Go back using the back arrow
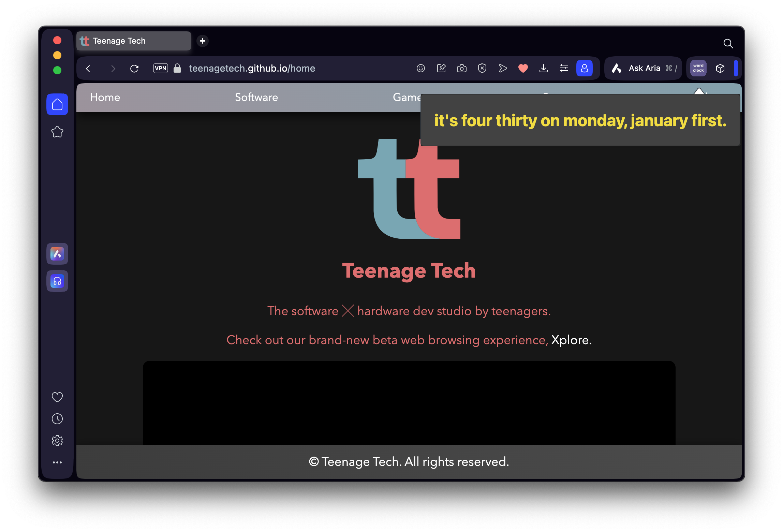 (88, 69)
